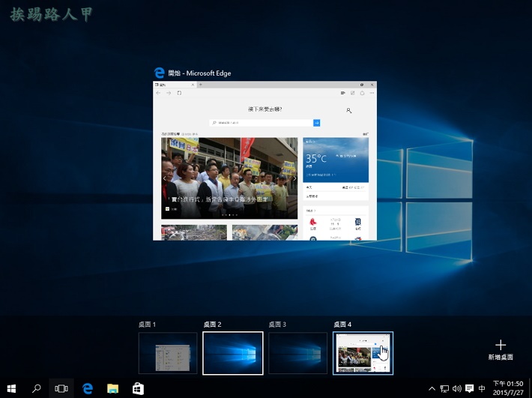The width and height of the screenshot is (532, 398).
Task: Click the 開始 - Microsoft Edge title
Action: pos(199,73)
